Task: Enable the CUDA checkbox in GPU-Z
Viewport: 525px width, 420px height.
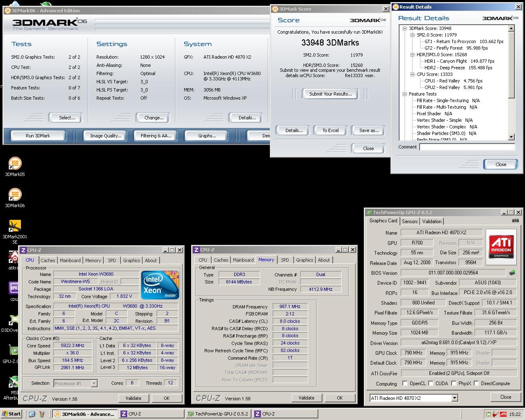Action: pos(431,383)
